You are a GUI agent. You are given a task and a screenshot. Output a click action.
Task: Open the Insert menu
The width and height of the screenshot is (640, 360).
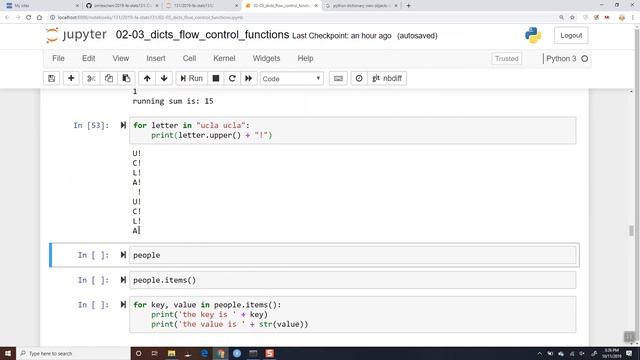156,58
